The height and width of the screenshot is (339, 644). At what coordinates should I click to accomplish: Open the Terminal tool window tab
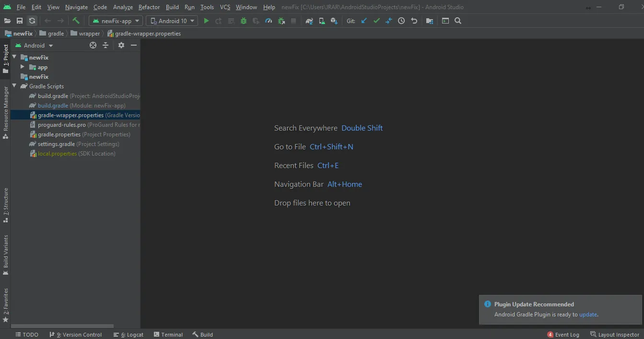168,334
